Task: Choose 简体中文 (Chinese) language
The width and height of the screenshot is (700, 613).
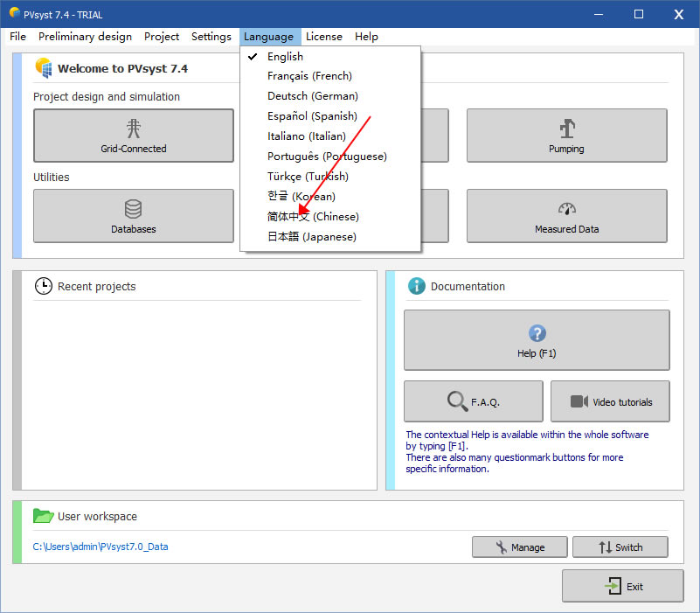Action: [313, 216]
